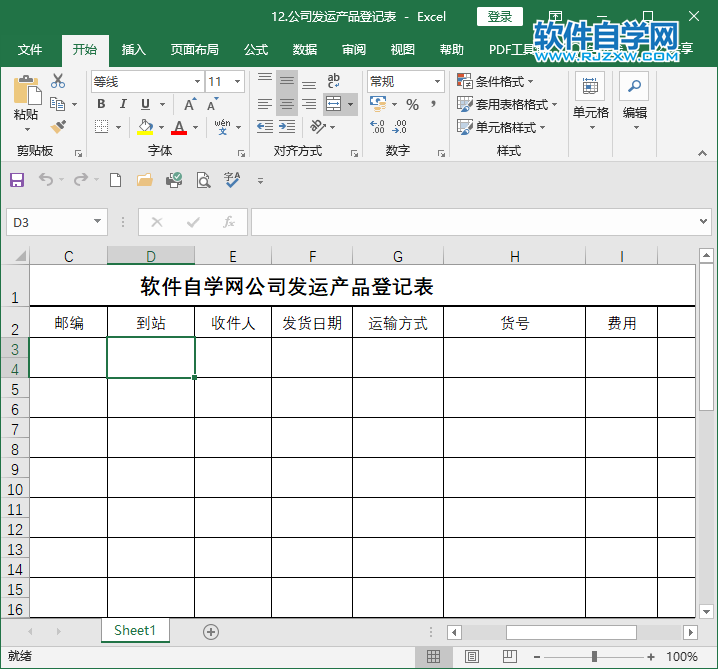Select the Format Painter brush
This screenshot has width=718, height=669.
[58, 127]
